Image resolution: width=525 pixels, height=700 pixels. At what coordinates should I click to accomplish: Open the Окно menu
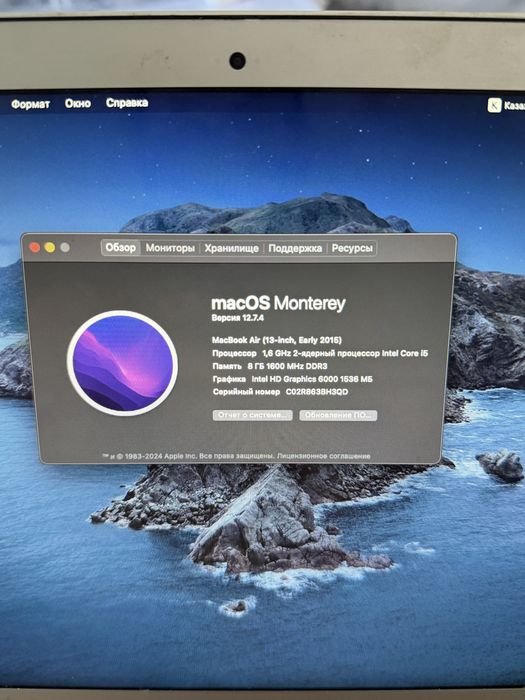tap(78, 104)
